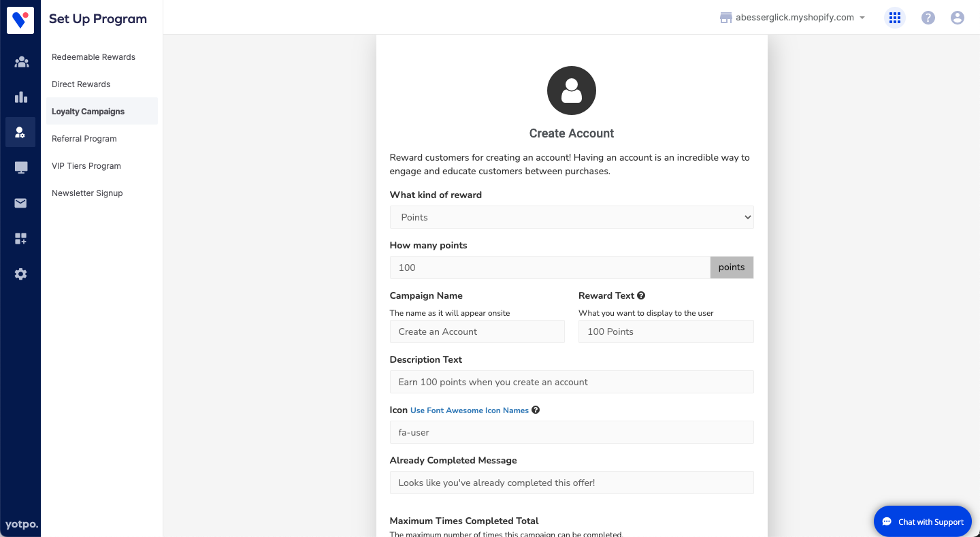Screen dimensions: 980x537
Task: Expand the 'What kind of reward' dropdown
Action: click(572, 217)
